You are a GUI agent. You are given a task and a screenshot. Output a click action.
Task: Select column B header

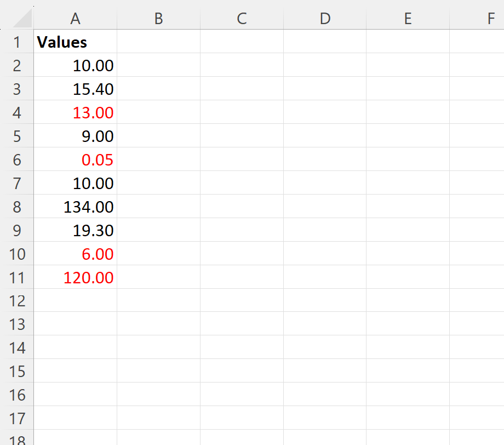click(158, 18)
